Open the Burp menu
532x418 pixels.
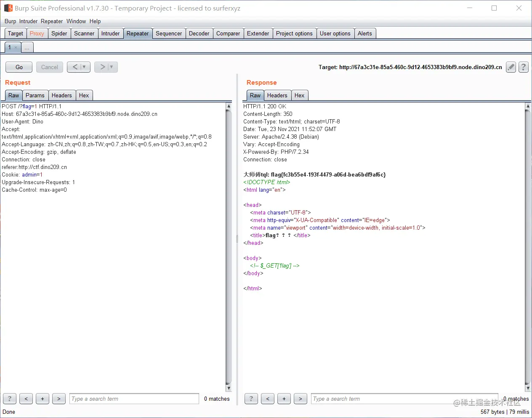(x=10, y=21)
